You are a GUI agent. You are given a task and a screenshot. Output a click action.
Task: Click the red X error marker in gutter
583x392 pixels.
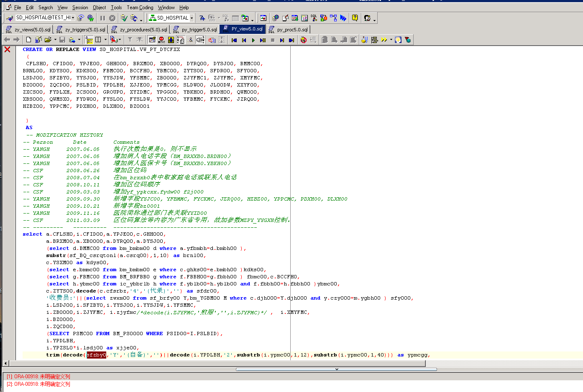point(8,50)
